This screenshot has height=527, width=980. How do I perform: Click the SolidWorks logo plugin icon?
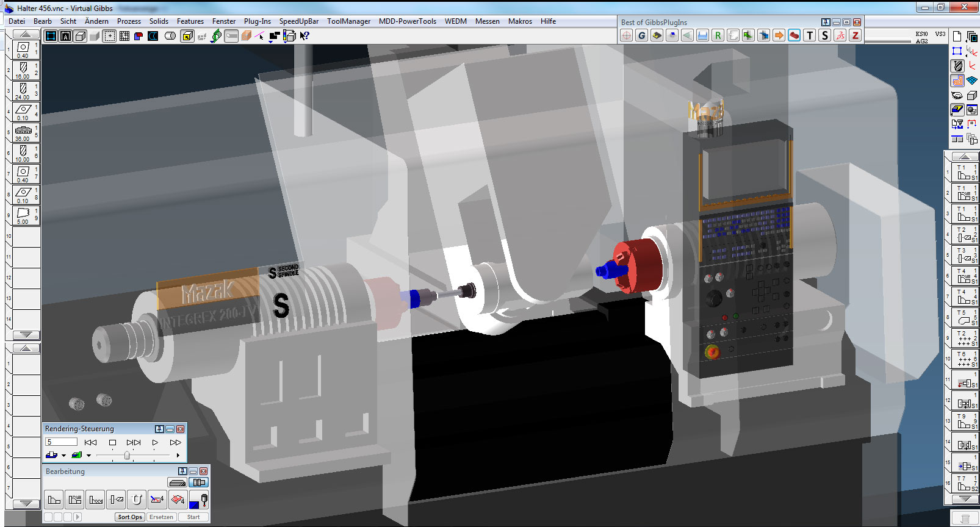coord(840,35)
